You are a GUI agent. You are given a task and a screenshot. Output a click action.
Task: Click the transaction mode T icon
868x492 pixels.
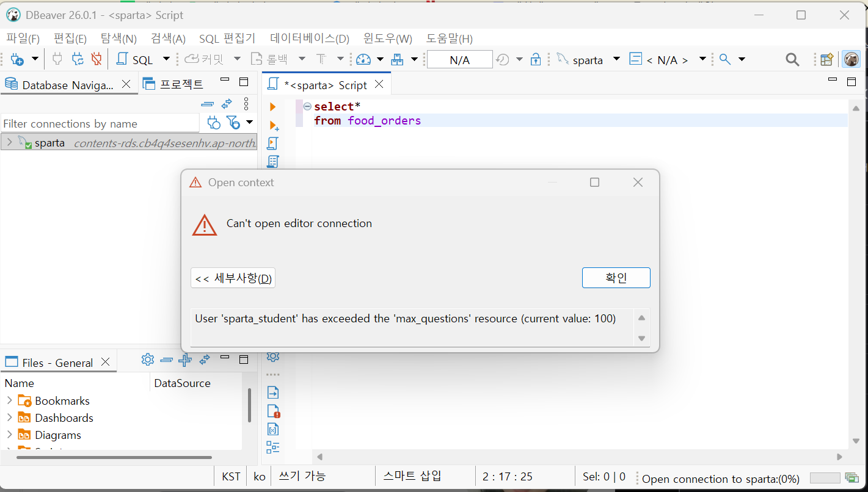click(321, 59)
